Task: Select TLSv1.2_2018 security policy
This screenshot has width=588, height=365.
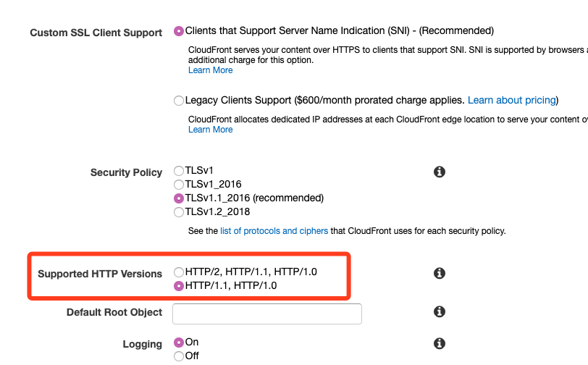Action: click(179, 212)
